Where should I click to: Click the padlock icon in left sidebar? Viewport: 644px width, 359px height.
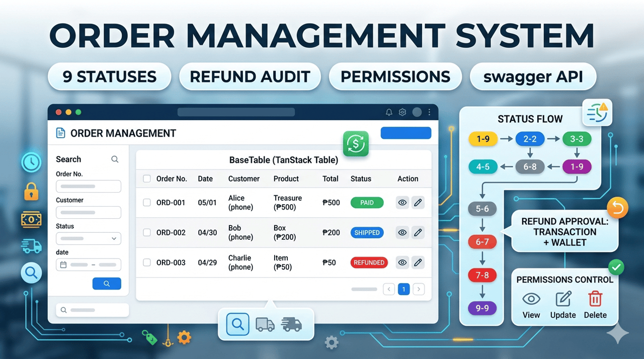point(31,192)
